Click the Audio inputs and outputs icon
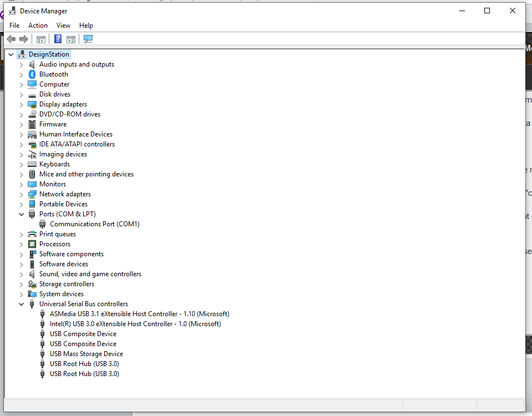 [32, 64]
